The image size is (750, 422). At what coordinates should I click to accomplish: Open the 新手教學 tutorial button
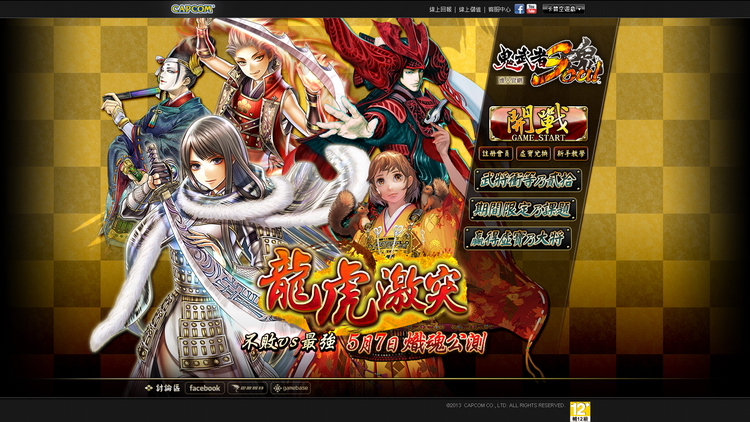[x=571, y=154]
